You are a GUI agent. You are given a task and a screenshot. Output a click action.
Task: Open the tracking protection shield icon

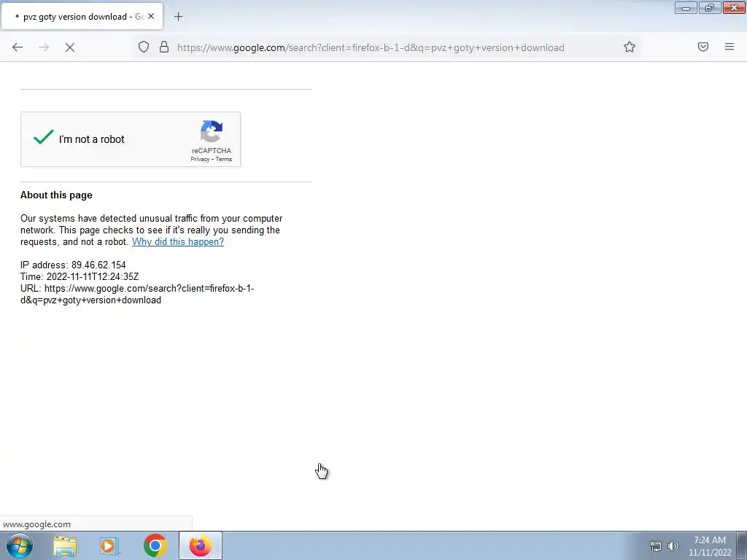coord(144,47)
